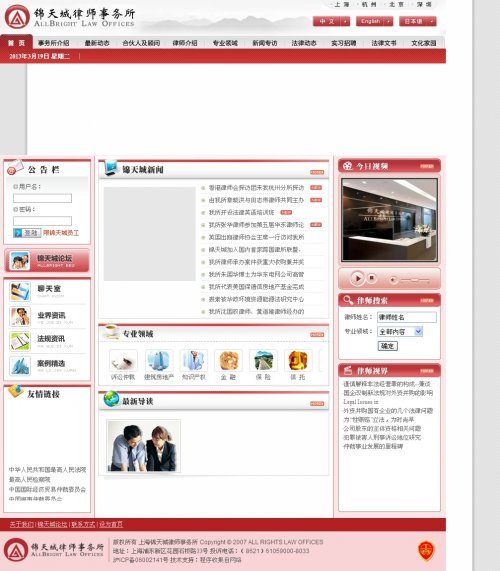Adjust the video player volume slider

tap(409, 280)
